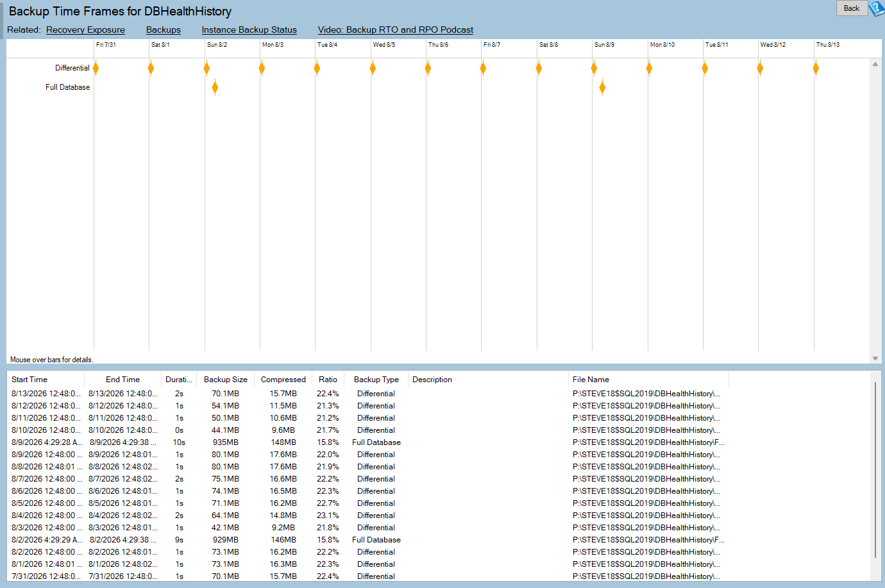Select Differential backup marker on Mon 8/10
Screen dimensions: 885x588
coord(649,68)
